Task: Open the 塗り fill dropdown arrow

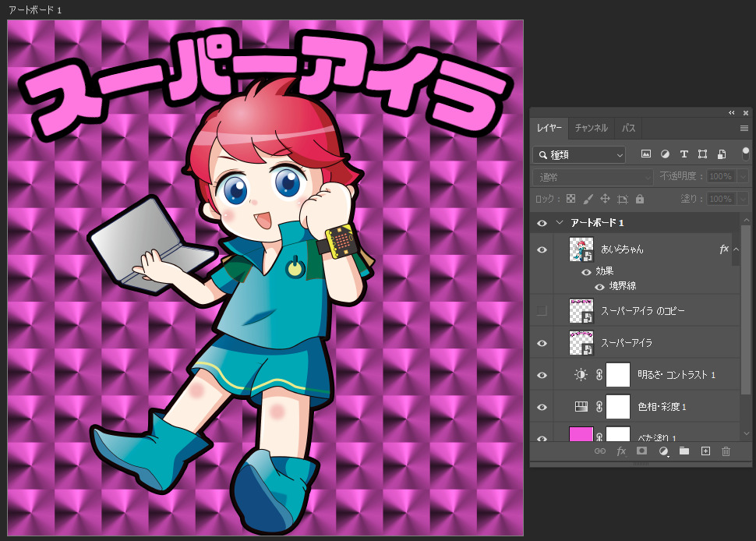Action: tap(743, 199)
